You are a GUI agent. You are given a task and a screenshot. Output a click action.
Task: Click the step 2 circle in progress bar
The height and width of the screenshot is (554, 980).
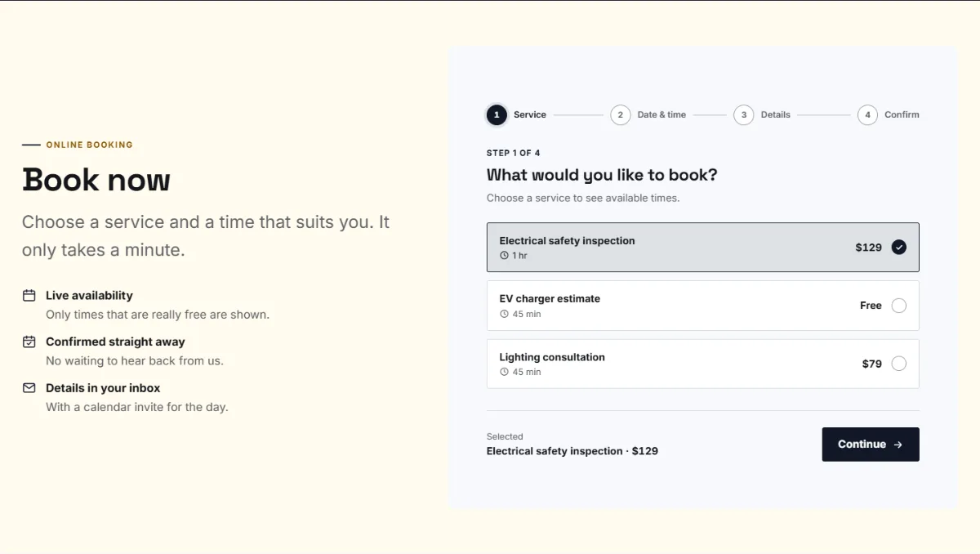(620, 115)
